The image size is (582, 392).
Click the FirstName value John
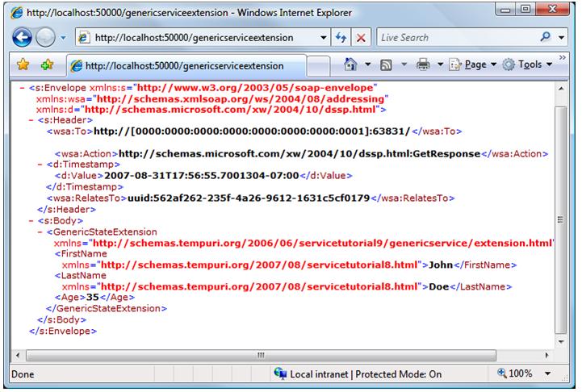tap(441, 265)
